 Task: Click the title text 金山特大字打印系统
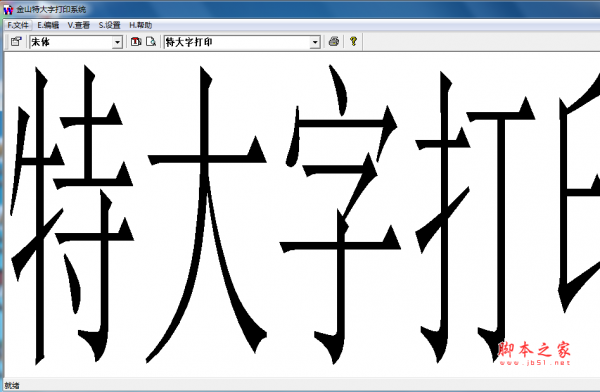51,9
